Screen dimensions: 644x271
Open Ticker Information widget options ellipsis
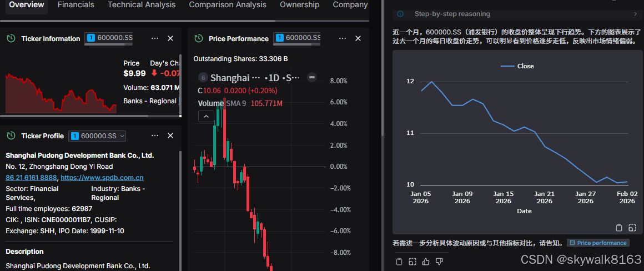point(155,38)
